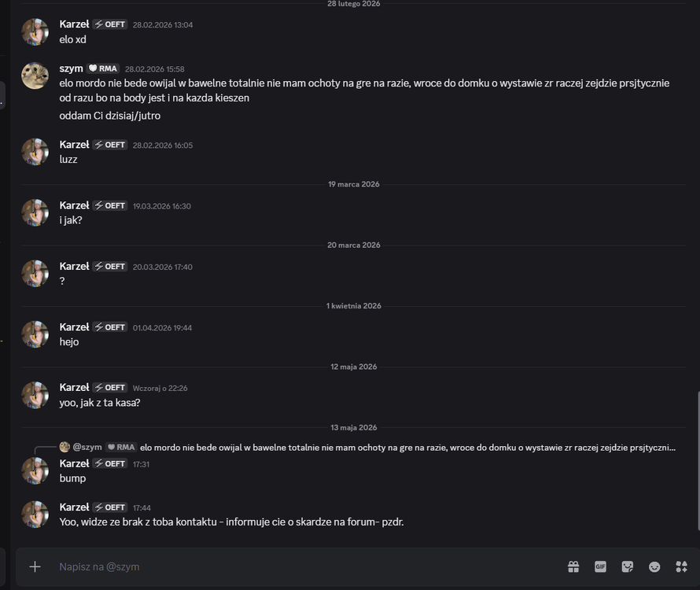Select the message 'yoo, jak z ta kasa?'
Viewport: 700px width, 590px height.
pyautogui.click(x=100, y=403)
